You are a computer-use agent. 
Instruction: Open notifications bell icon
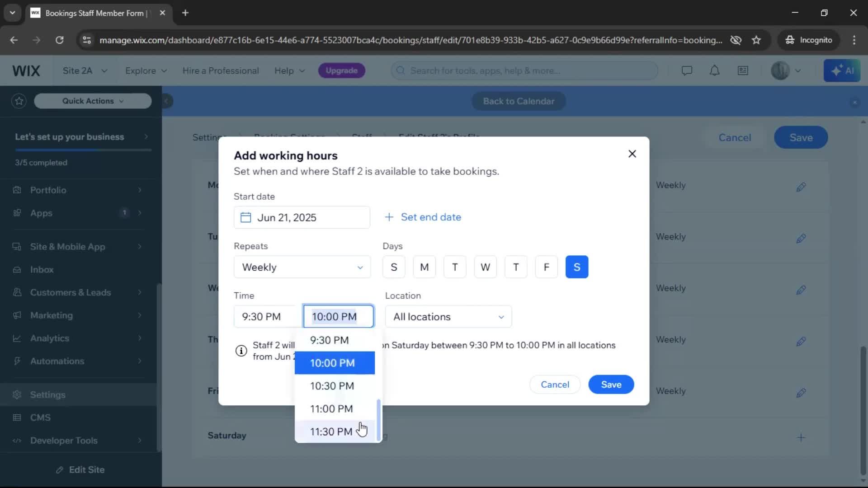[714, 70]
